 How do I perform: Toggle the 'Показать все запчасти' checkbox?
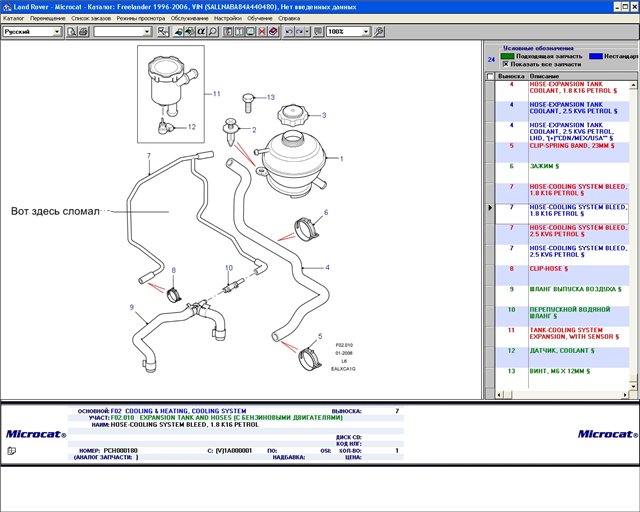coord(506,64)
